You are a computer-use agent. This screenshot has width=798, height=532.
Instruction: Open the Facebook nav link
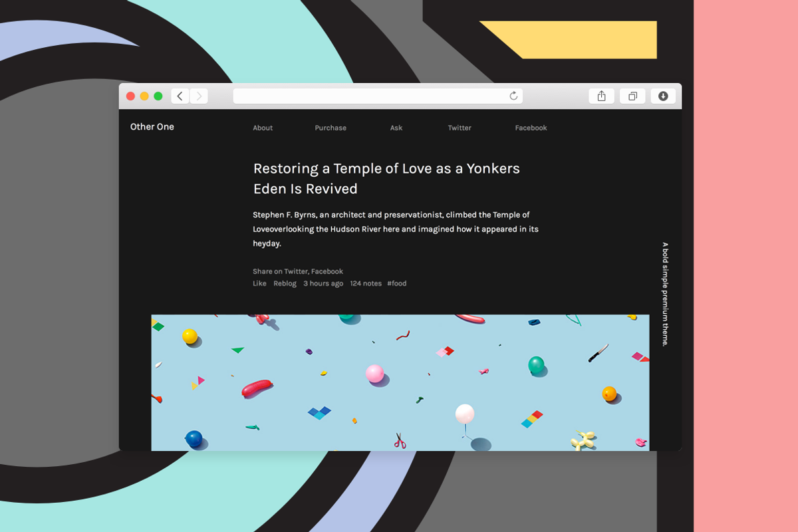(x=531, y=128)
